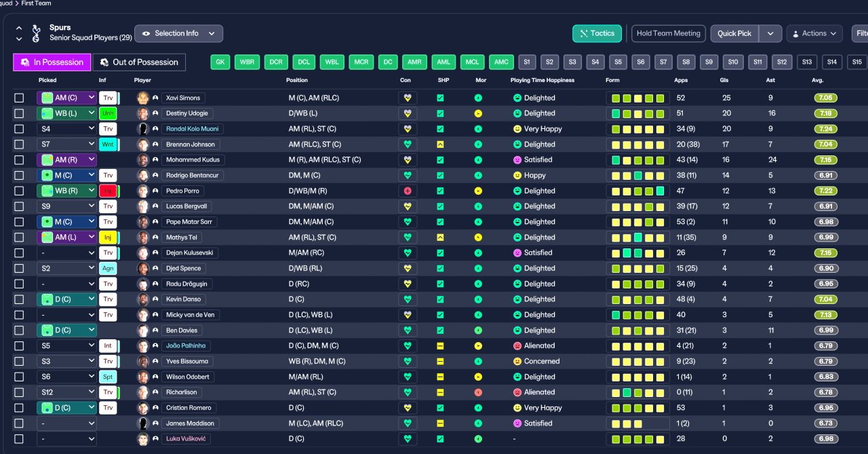This screenshot has width=868, height=454.
Task: Click the person icon beside Randal Kolo Muani
Action: click(155, 129)
